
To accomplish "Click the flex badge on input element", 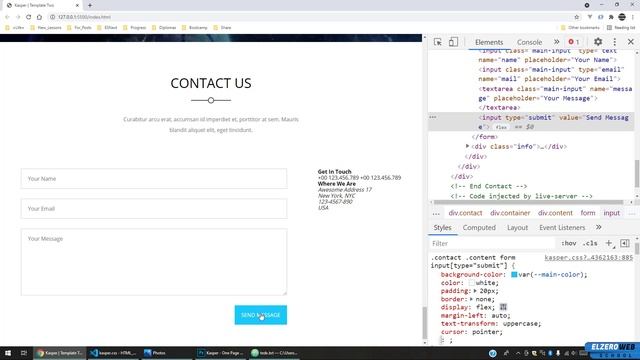I will [501, 127].
